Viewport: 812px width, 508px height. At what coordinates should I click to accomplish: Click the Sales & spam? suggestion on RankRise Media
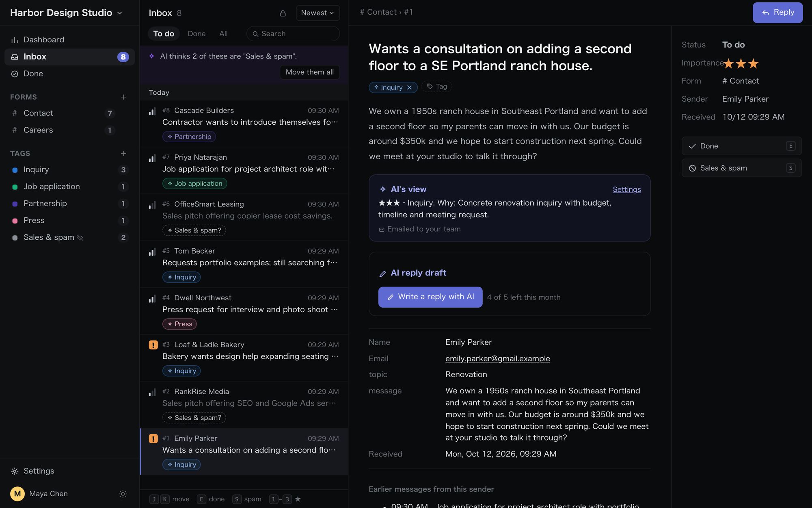point(194,418)
